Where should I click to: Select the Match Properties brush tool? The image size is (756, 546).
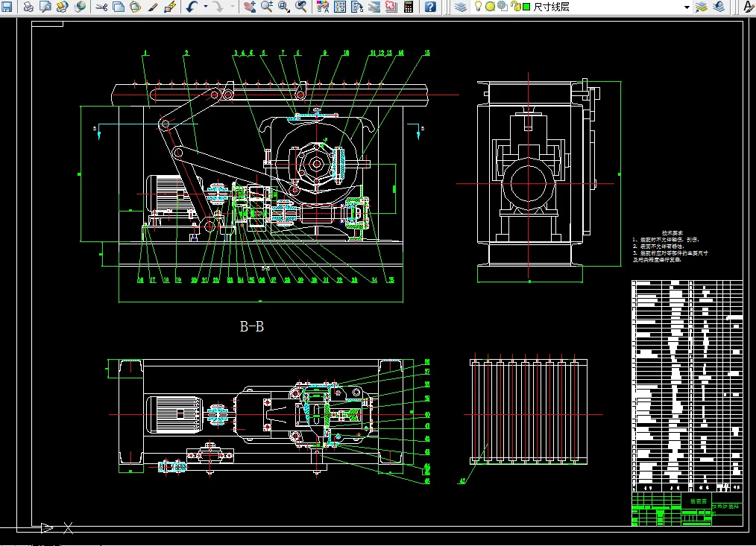(153, 6)
